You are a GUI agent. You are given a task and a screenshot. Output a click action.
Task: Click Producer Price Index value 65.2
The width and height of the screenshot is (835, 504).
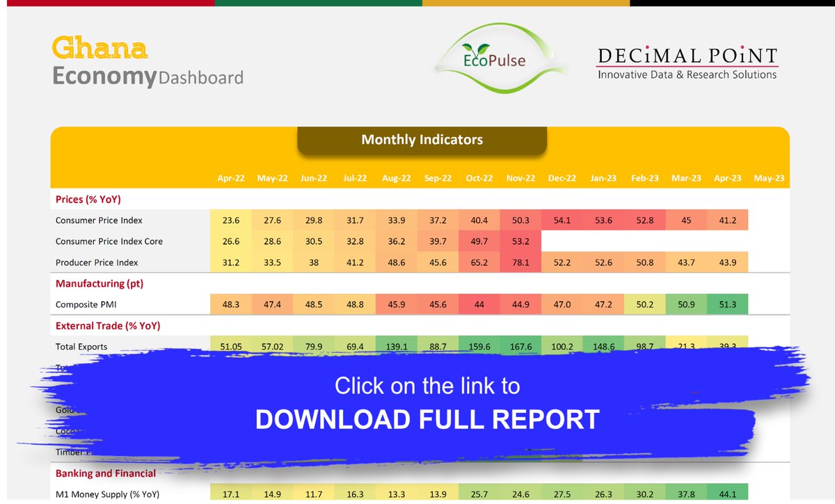(479, 263)
